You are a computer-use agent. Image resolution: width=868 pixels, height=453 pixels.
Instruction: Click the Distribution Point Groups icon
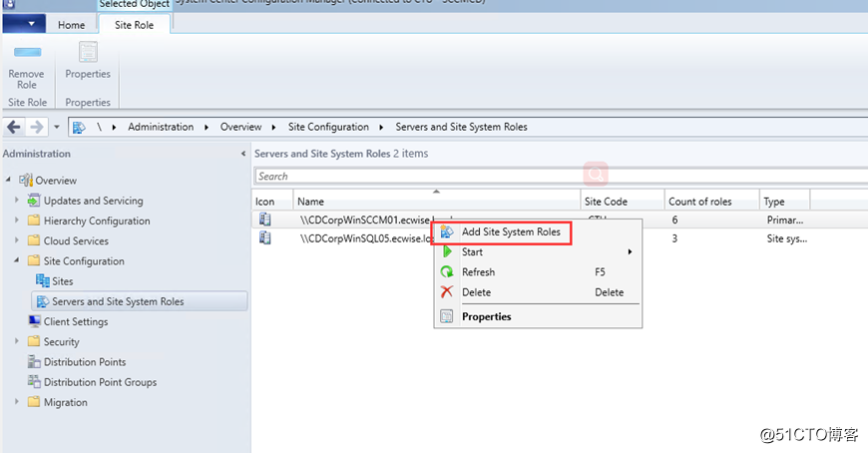point(34,381)
